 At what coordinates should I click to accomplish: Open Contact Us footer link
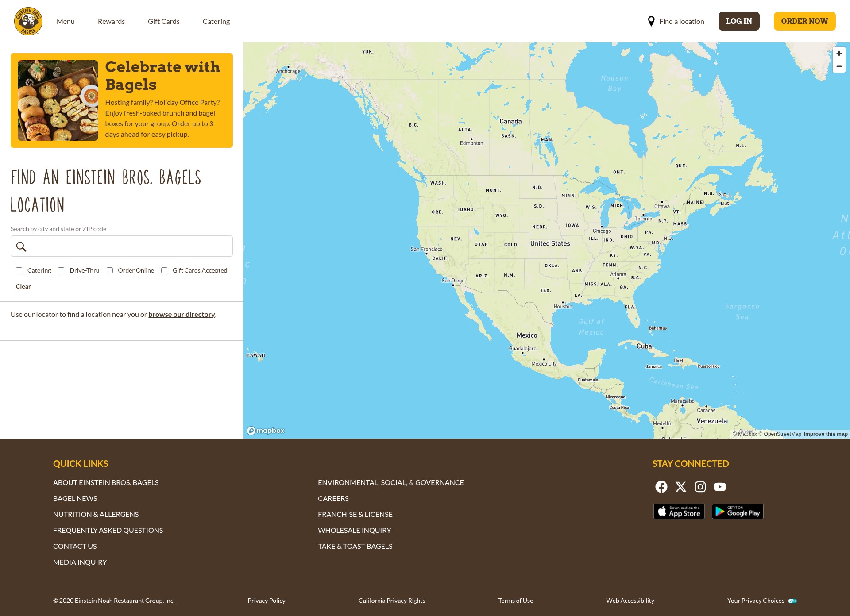(75, 546)
